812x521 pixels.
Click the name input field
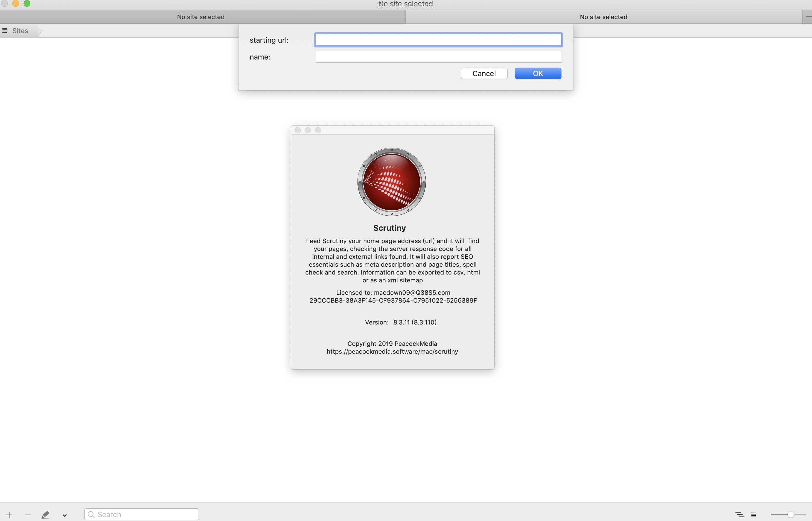tap(439, 57)
